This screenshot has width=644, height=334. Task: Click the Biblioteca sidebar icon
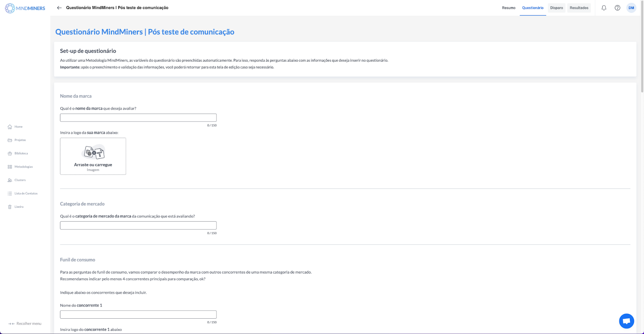10,154
